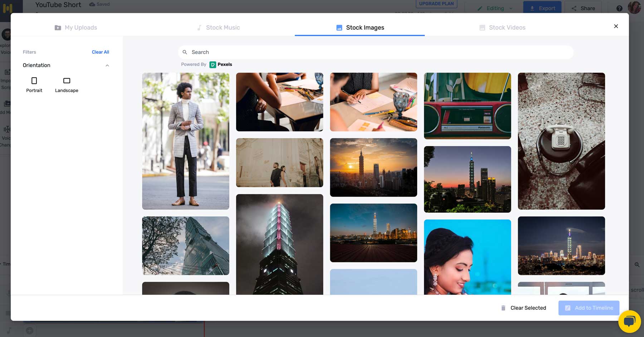Filter images by Landscape orientation
Screen dimensions: 644x337
[67, 85]
